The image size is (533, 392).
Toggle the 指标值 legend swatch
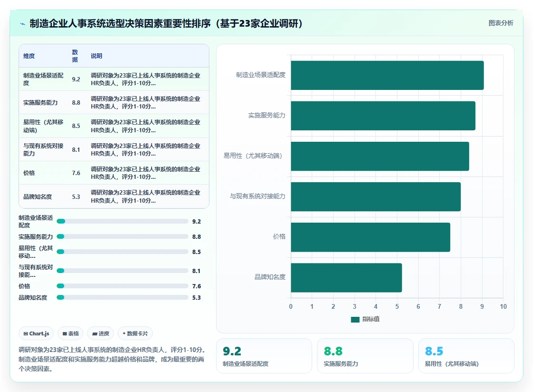355,319
